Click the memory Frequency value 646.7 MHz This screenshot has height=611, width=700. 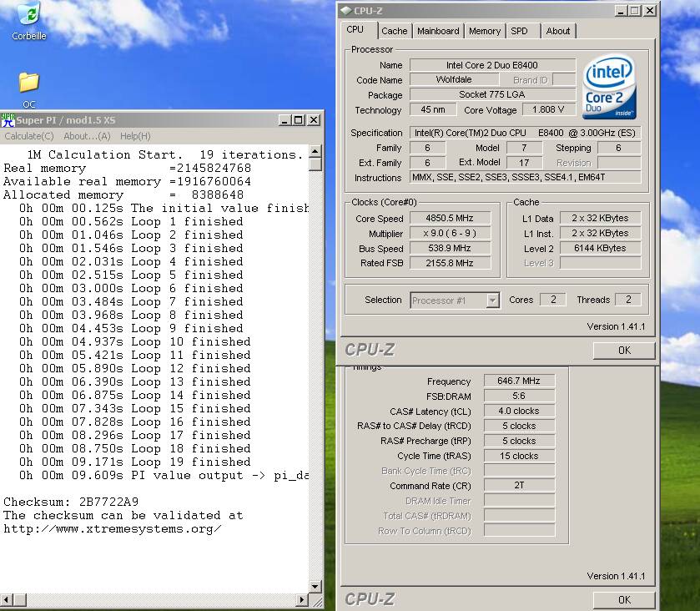pyautogui.click(x=519, y=381)
